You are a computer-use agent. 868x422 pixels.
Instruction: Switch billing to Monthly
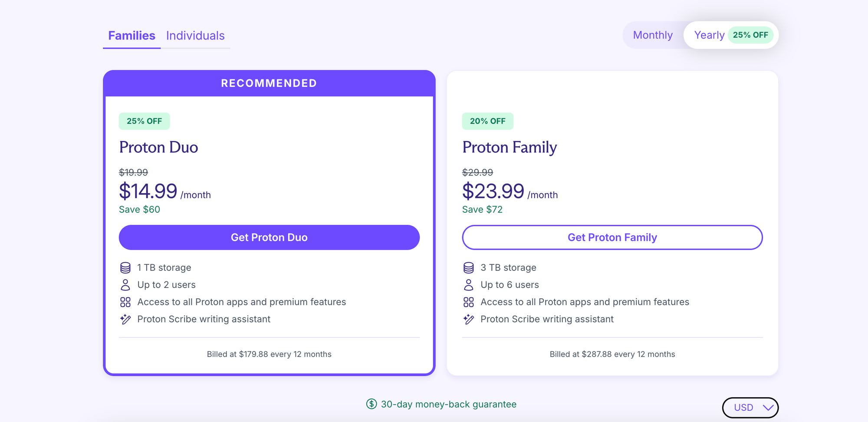[653, 35]
